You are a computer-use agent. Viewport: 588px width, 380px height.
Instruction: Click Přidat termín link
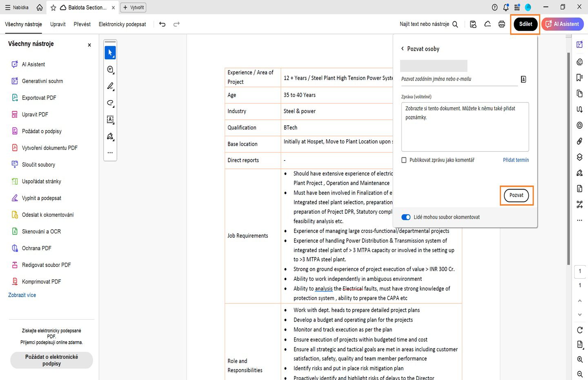(x=516, y=160)
